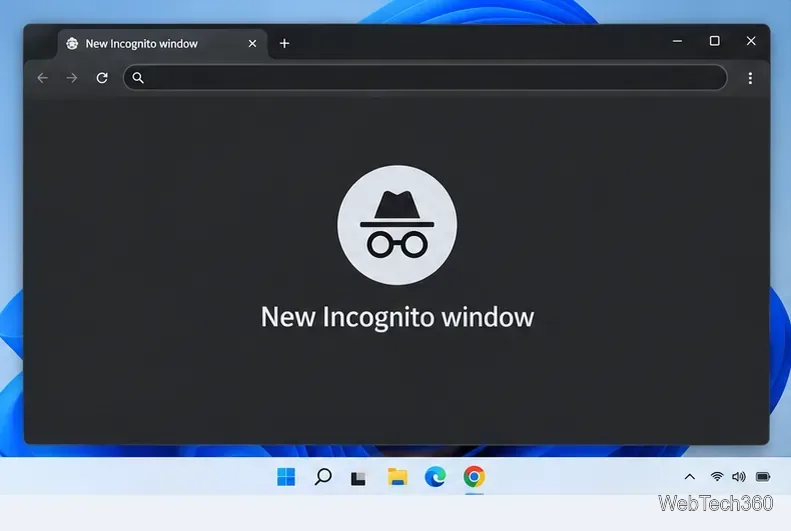Launch Microsoft Edge from taskbar
This screenshot has width=791, height=531.
435,477
